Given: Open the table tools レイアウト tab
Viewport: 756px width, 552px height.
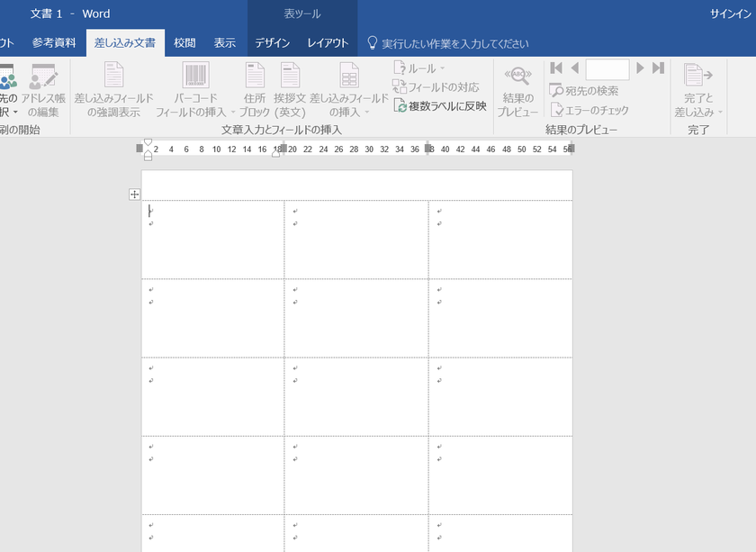Looking at the screenshot, I should pyautogui.click(x=328, y=43).
